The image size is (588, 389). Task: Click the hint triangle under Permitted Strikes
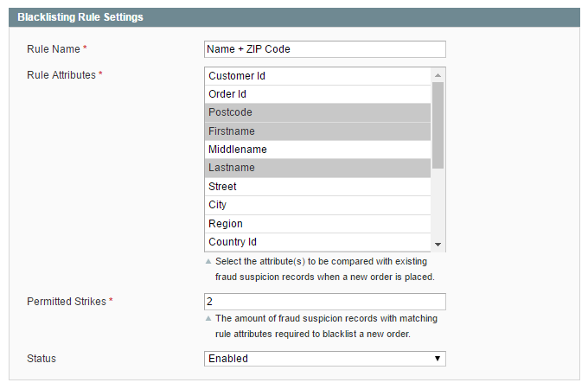click(x=208, y=318)
